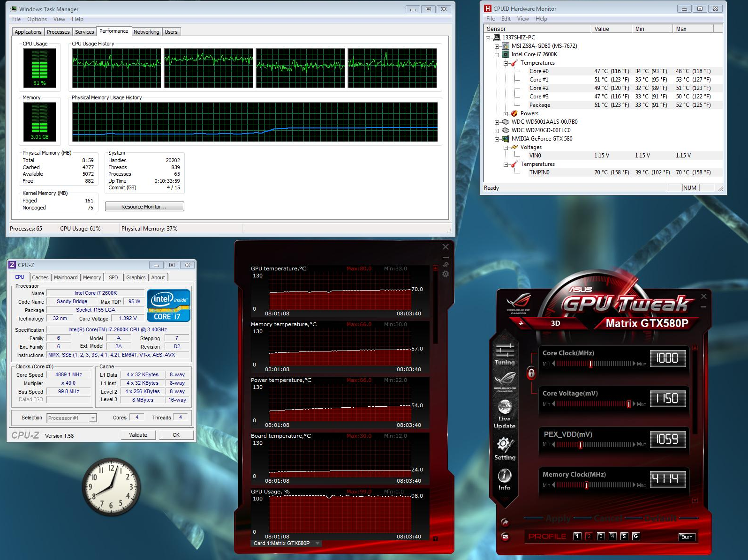The image size is (748, 560).
Task: Expand the WDC WD5001AALS-00J7B0 node
Action: [497, 122]
